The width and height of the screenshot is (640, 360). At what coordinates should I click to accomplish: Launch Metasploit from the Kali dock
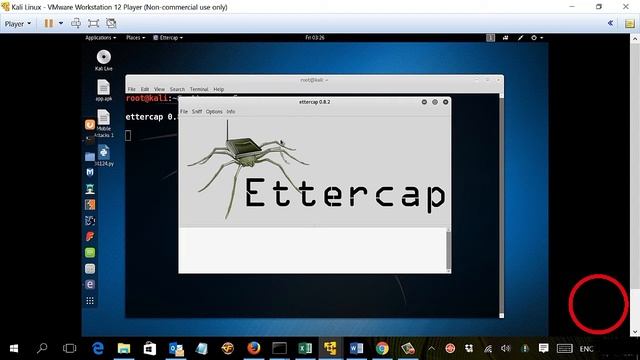(90, 172)
